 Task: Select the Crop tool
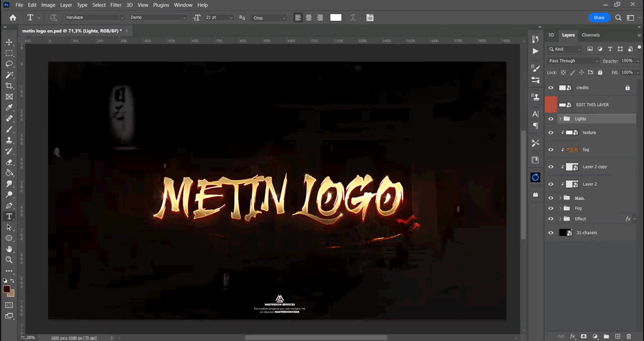pyautogui.click(x=9, y=86)
